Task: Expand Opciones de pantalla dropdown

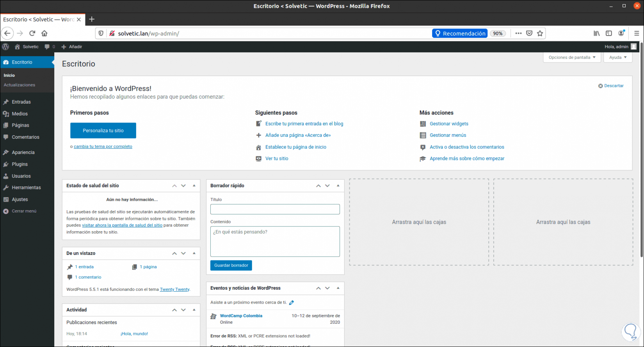Action: point(572,57)
